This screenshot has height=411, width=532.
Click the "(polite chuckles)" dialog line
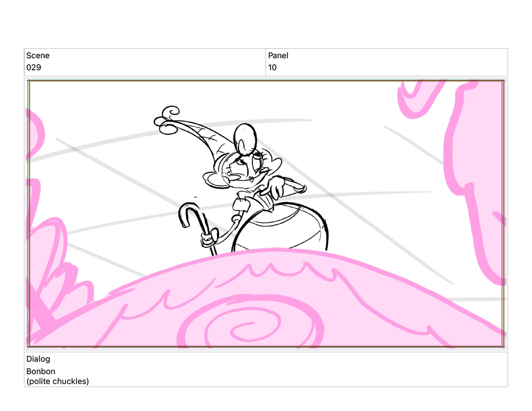pyautogui.click(x=58, y=381)
